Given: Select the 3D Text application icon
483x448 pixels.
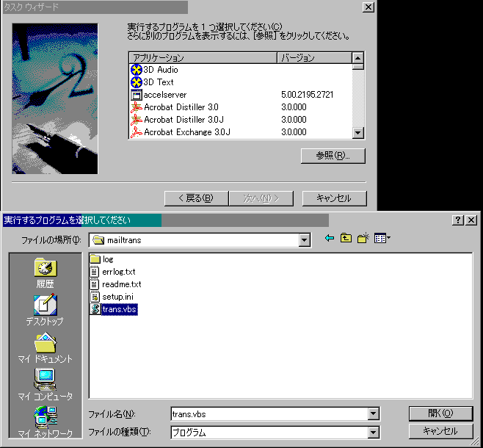Looking at the screenshot, I should pyautogui.click(x=136, y=82).
